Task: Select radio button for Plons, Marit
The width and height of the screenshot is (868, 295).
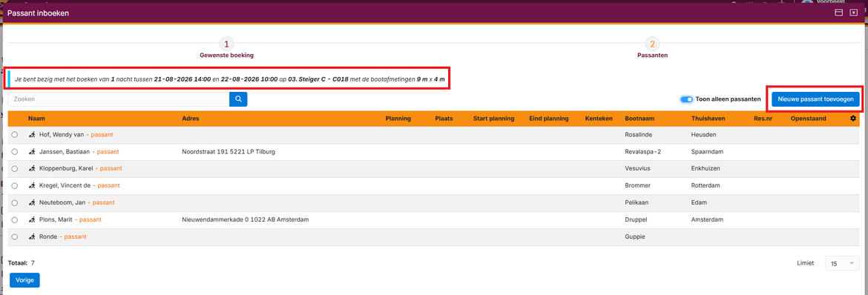Action: click(x=14, y=219)
